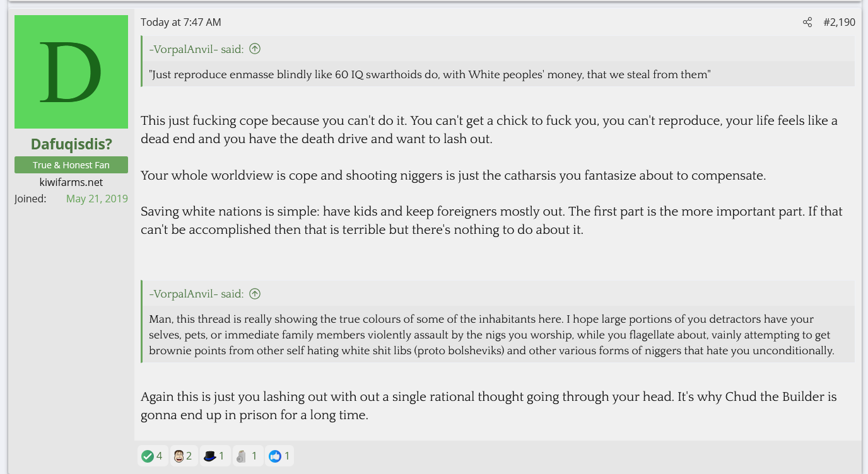This screenshot has width=868, height=474.
Task: Click second '-VorpalAnvil- said:' quote header
Action: click(196, 294)
